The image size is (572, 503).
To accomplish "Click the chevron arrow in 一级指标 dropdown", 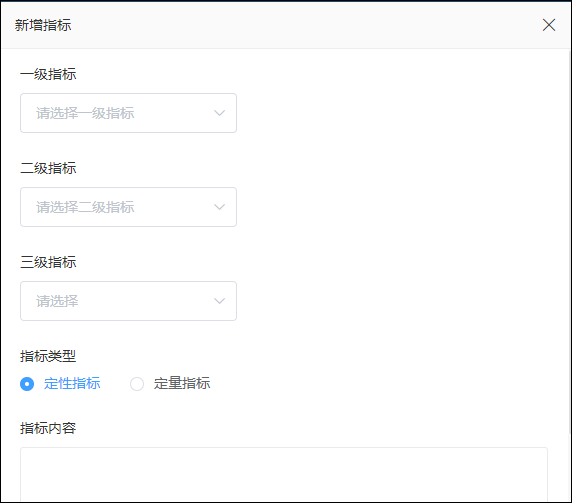I will (x=219, y=113).
